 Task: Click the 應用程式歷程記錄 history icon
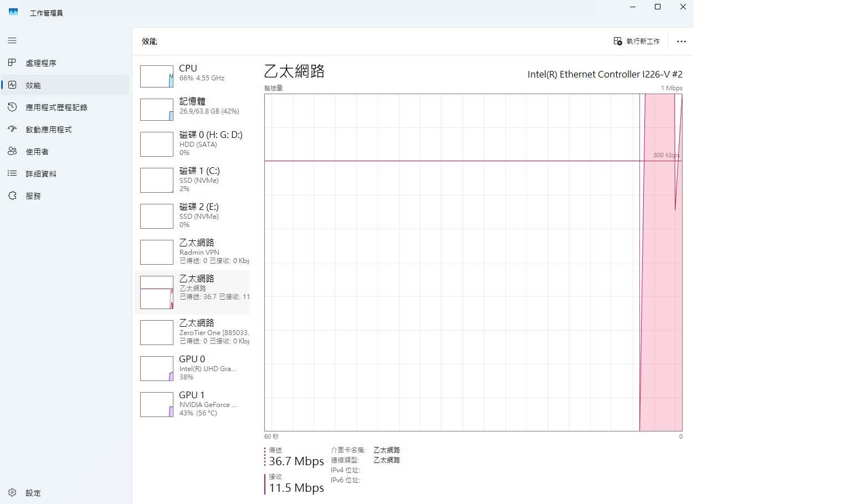(x=12, y=107)
